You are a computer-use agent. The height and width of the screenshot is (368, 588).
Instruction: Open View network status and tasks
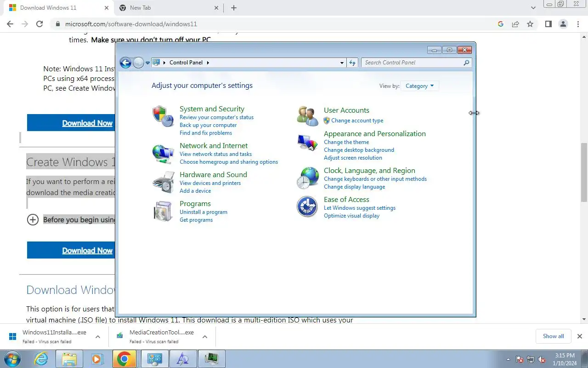pyautogui.click(x=215, y=154)
